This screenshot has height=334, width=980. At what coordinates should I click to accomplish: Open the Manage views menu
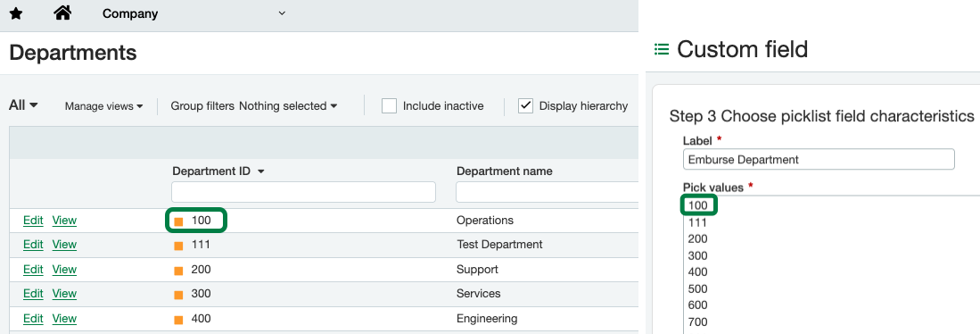(103, 106)
